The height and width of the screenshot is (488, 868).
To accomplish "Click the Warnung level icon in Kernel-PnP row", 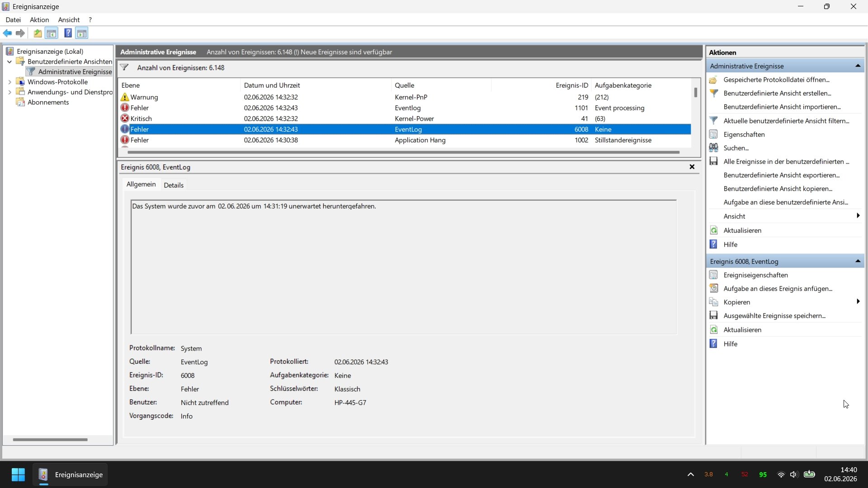I will click(125, 97).
